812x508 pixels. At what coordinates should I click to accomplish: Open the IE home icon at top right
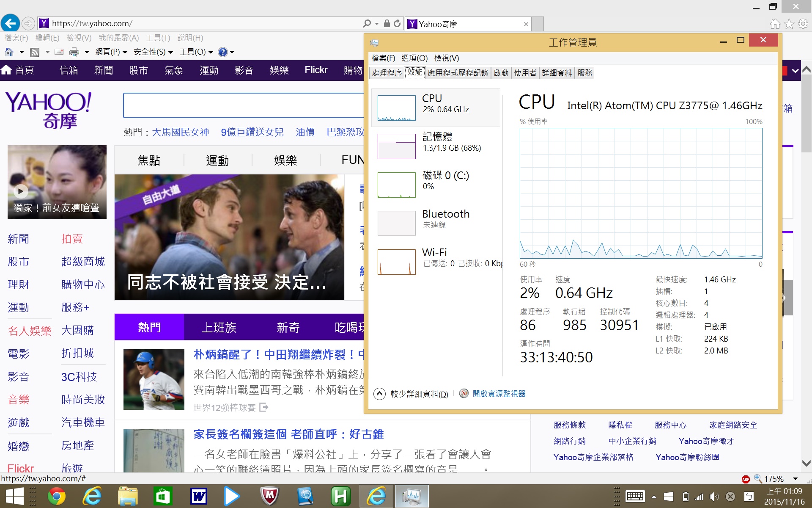pos(775,24)
